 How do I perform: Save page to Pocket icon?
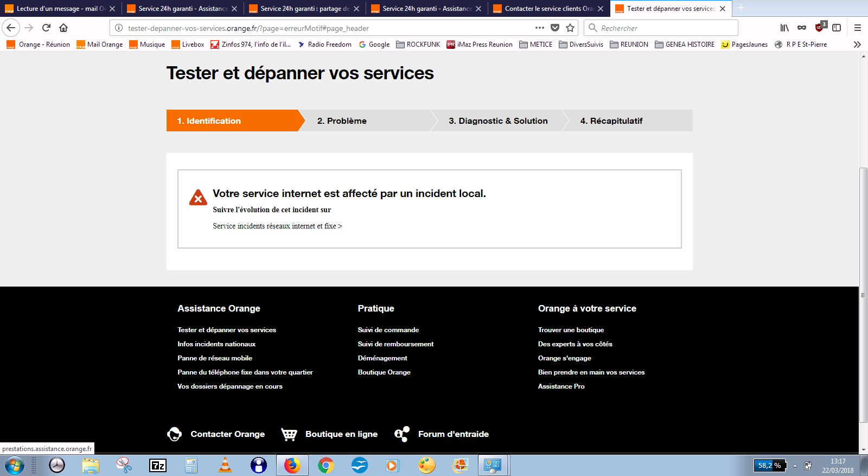(x=554, y=28)
